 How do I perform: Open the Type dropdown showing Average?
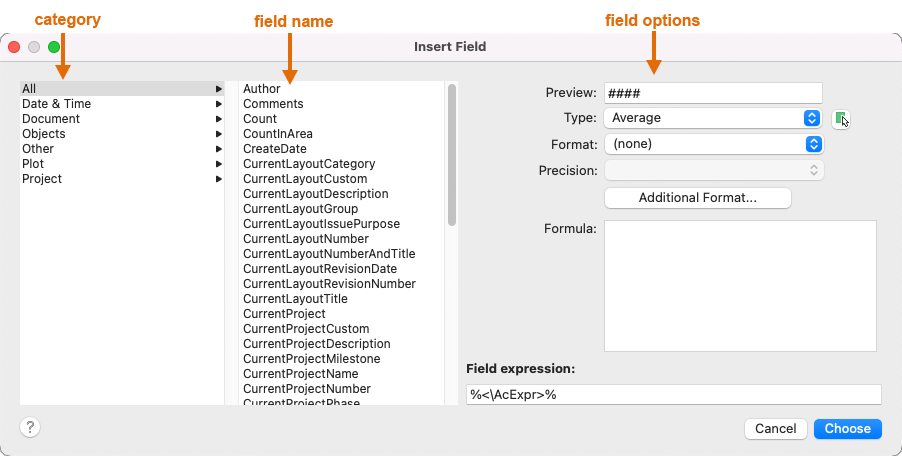click(713, 118)
